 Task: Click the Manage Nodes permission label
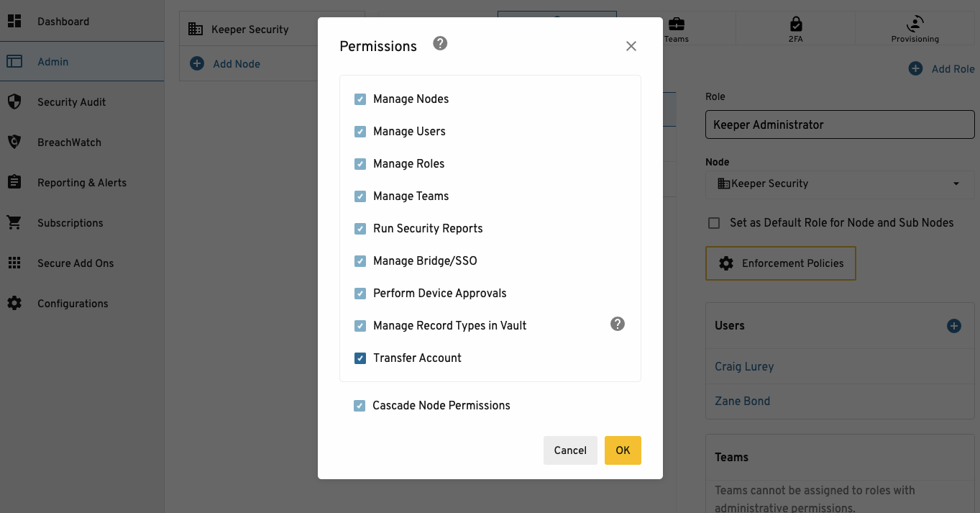pyautogui.click(x=411, y=99)
